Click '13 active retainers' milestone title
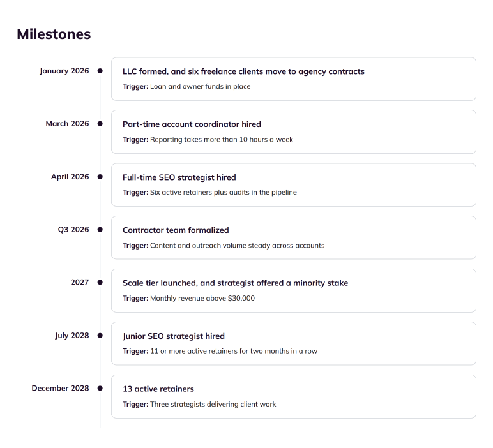493x448 pixels. [158, 389]
